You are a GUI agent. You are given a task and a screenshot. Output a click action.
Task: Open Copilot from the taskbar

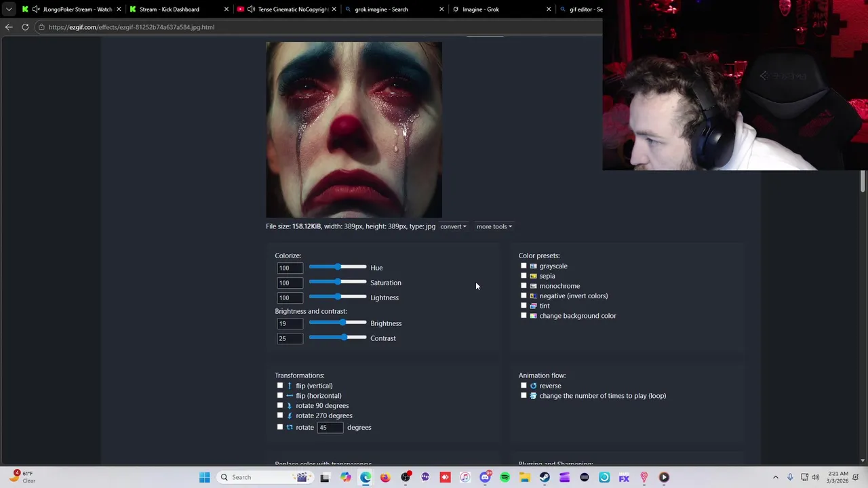[346, 477]
